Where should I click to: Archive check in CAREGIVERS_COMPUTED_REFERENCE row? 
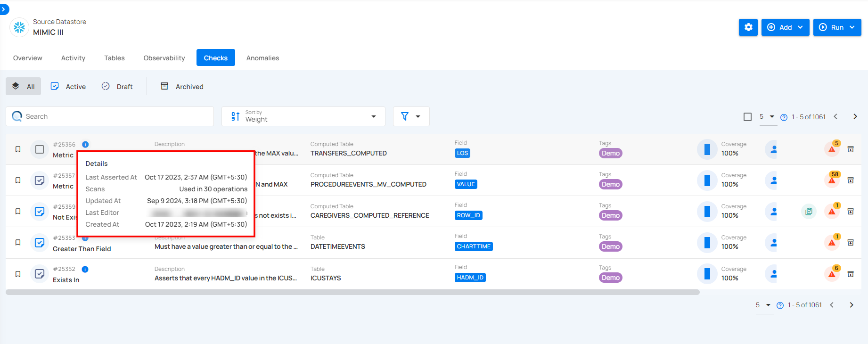tap(851, 212)
